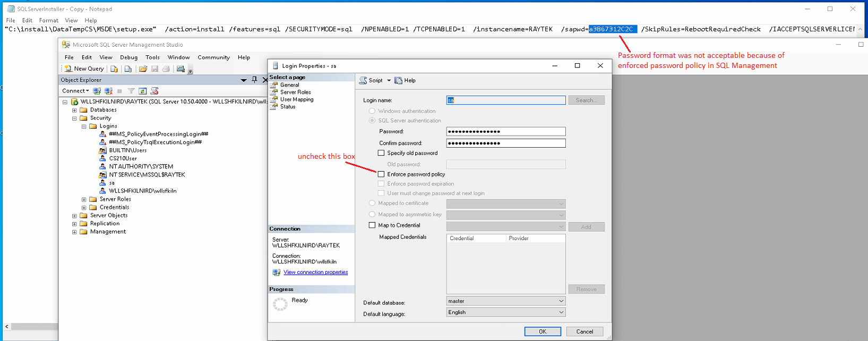Click the Help button in dialog
The image size is (868, 341).
coord(405,80)
